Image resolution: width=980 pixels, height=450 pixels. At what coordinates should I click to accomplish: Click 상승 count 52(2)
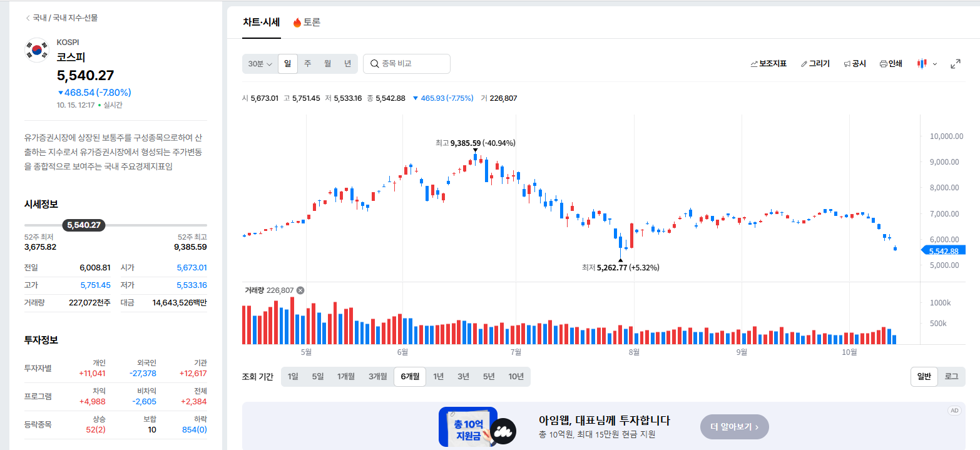pos(96,430)
